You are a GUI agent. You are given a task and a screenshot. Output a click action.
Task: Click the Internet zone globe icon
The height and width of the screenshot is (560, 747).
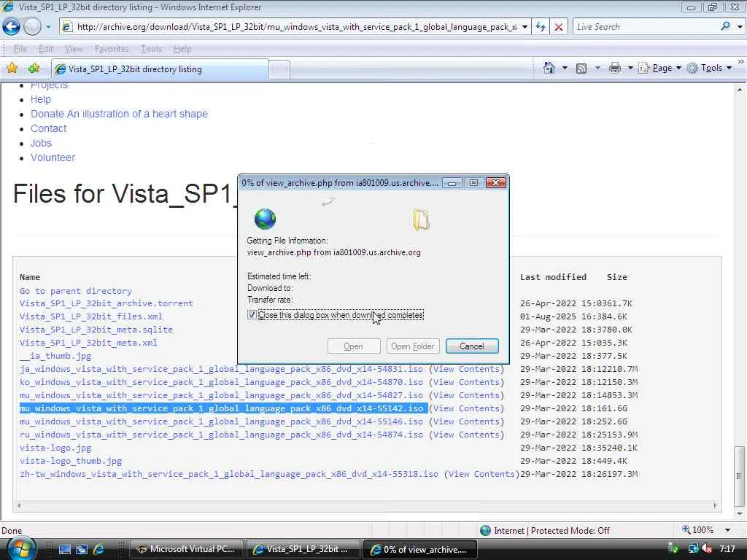click(x=485, y=531)
